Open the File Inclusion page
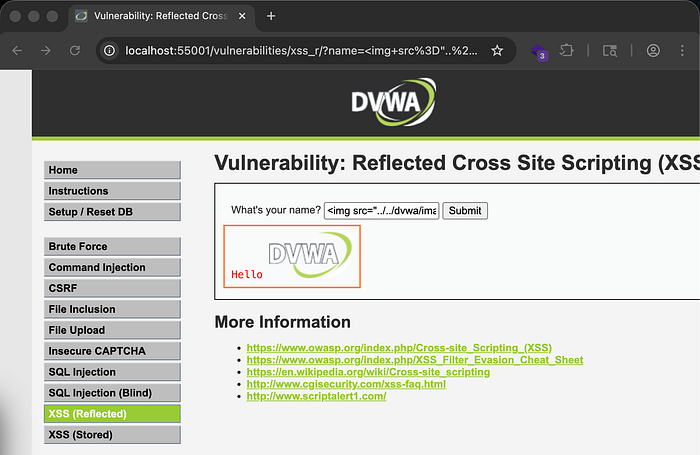Screen dimensions: 700x455 112,309
